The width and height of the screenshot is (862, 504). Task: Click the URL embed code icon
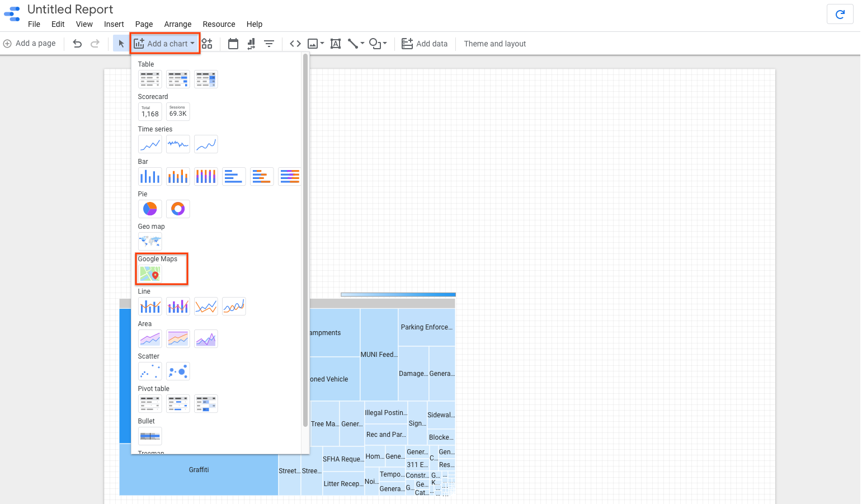click(x=295, y=44)
